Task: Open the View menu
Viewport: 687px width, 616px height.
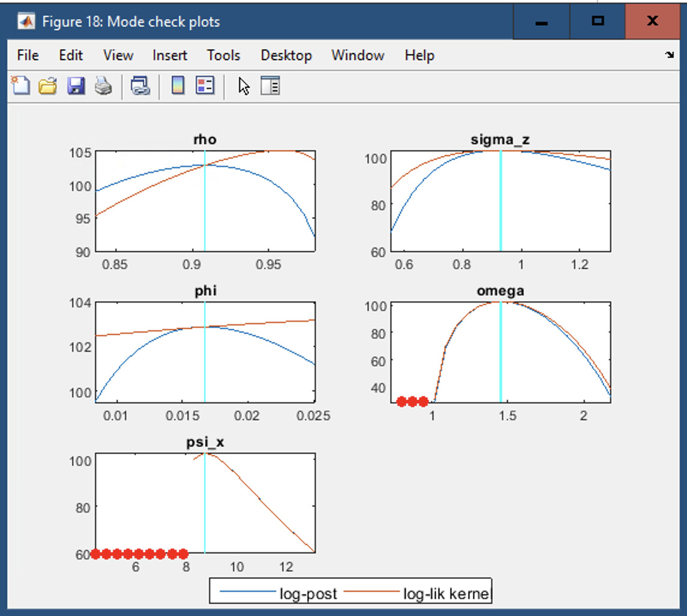Action: [118, 55]
